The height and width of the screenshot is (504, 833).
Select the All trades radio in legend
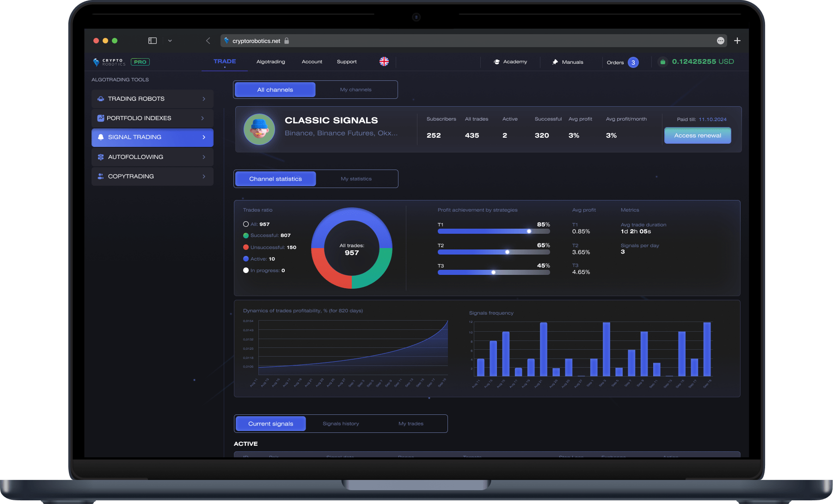pos(246,224)
